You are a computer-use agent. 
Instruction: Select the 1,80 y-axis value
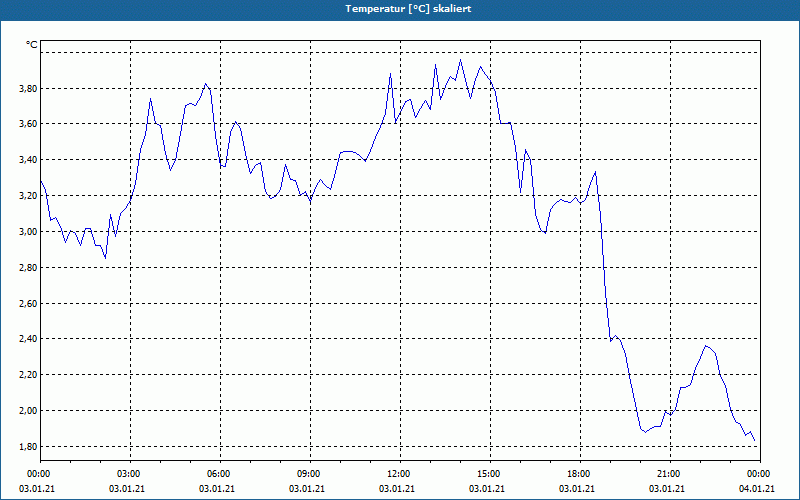click(29, 447)
